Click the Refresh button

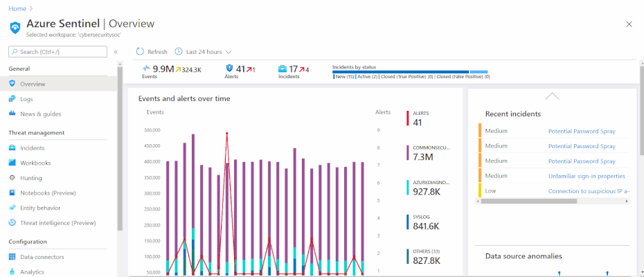coord(152,52)
